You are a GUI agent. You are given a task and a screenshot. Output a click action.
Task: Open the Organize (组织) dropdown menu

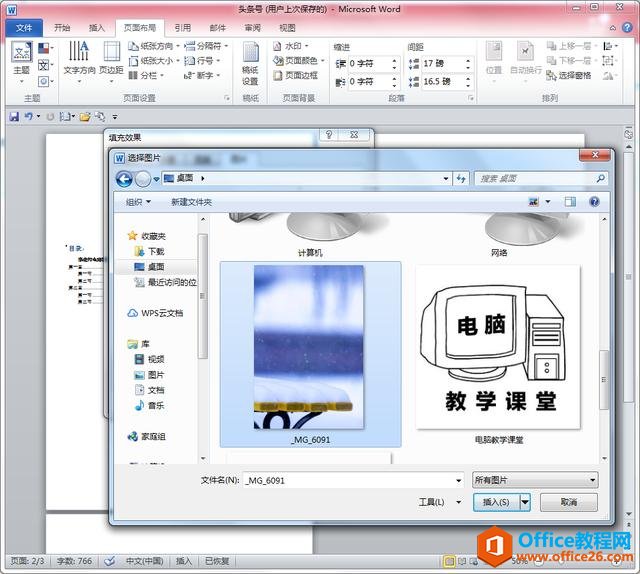pyautogui.click(x=138, y=202)
